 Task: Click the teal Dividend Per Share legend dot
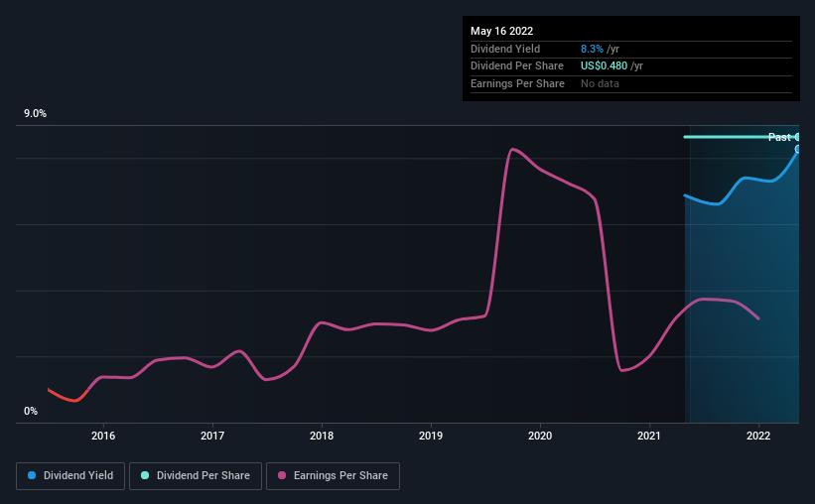(145, 475)
